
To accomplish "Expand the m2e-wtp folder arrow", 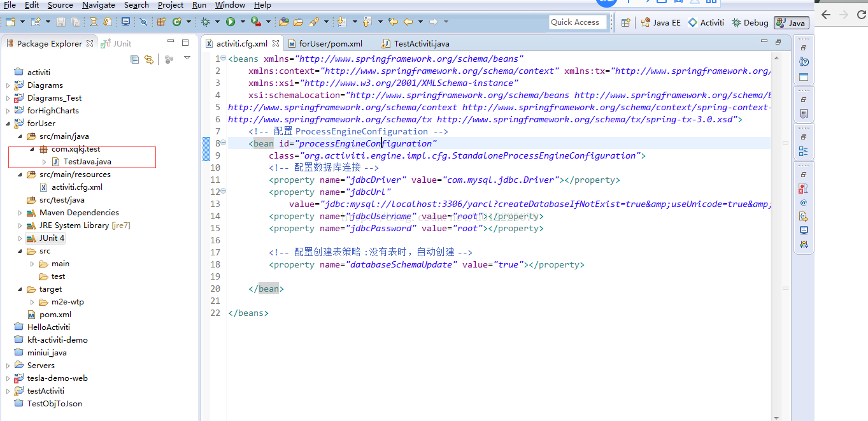I will pyautogui.click(x=32, y=302).
